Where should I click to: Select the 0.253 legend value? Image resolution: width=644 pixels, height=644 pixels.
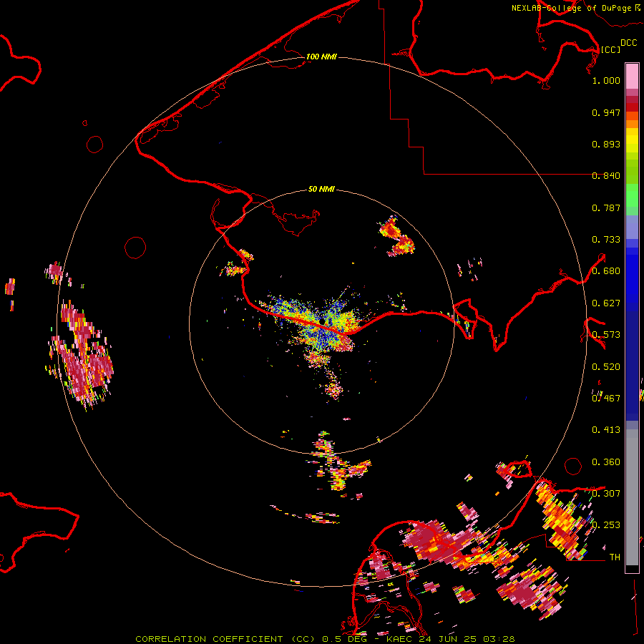[x=606, y=525]
